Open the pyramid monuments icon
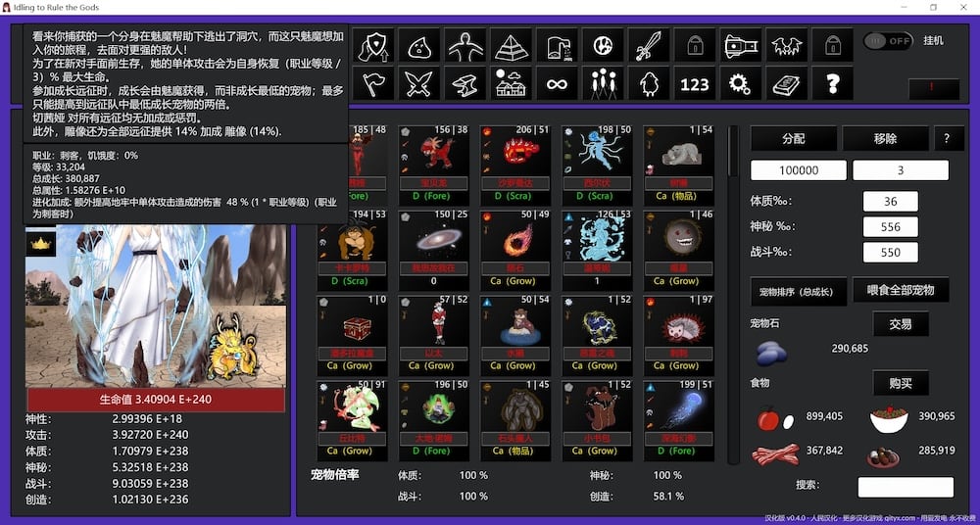The width and height of the screenshot is (980, 525). click(x=512, y=45)
